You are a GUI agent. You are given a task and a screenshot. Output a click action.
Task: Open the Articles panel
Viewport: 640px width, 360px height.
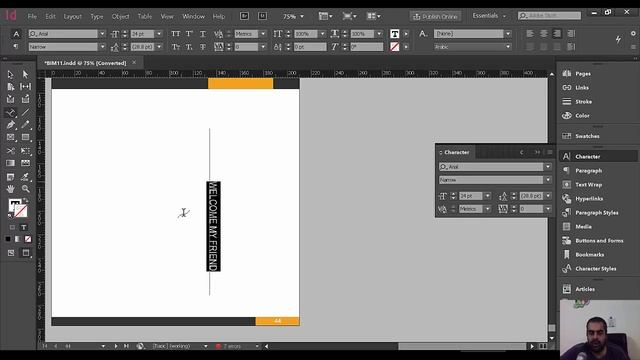(x=584, y=289)
